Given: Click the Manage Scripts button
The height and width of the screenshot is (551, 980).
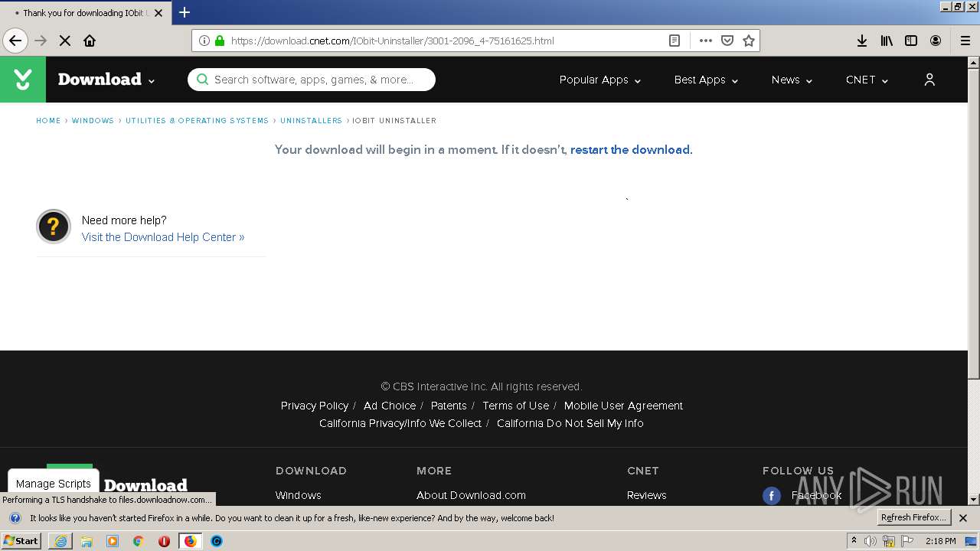Looking at the screenshot, I should 54,484.
